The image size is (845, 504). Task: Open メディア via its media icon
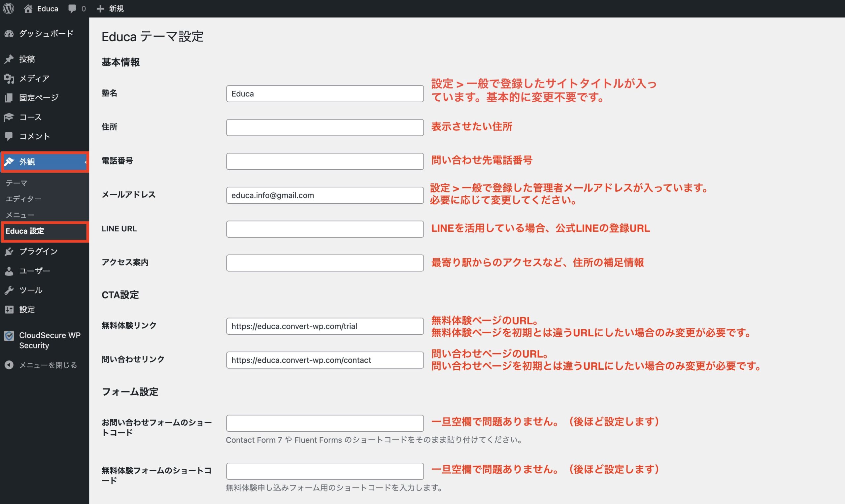9,79
